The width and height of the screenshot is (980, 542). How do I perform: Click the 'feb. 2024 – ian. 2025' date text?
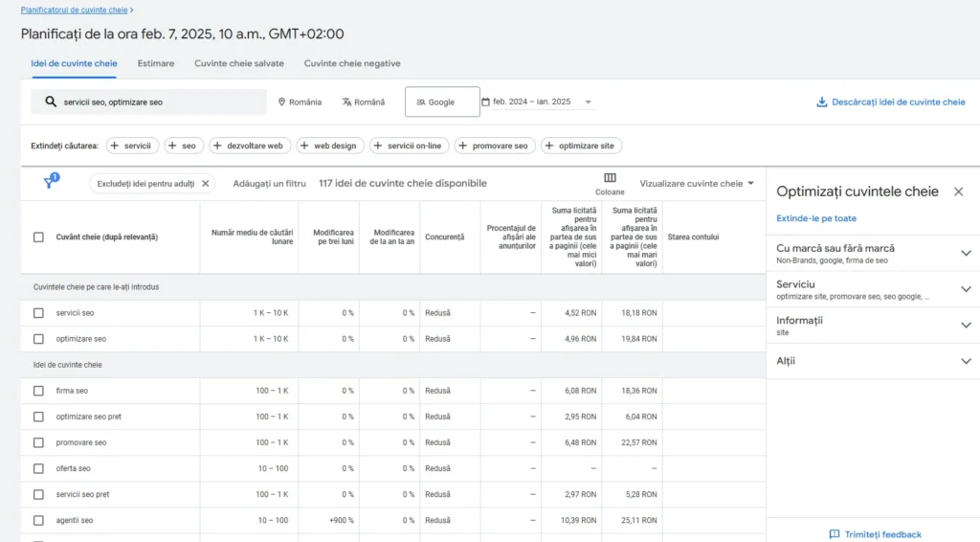point(531,102)
